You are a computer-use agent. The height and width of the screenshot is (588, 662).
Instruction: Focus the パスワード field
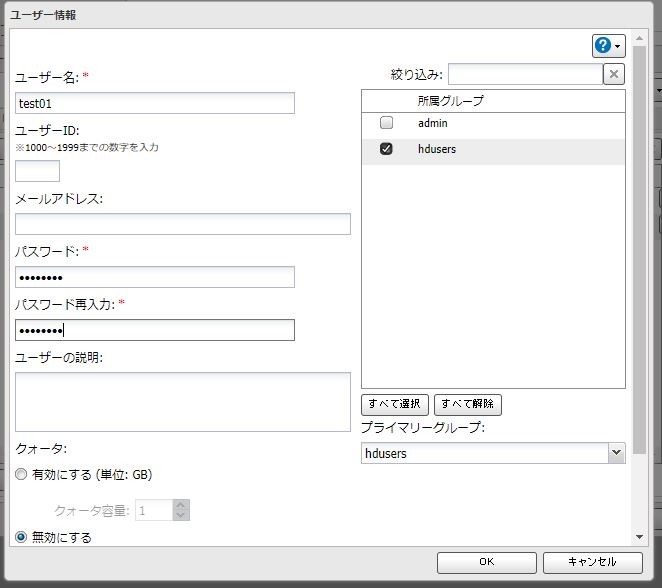pyautogui.click(x=155, y=277)
